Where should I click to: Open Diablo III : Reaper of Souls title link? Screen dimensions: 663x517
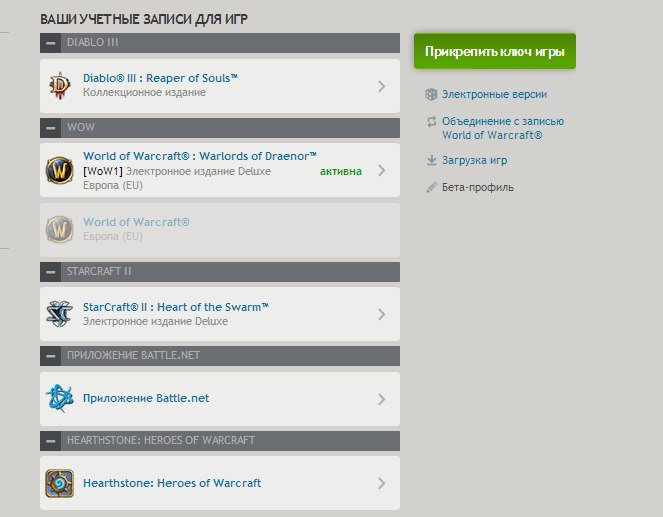point(160,78)
